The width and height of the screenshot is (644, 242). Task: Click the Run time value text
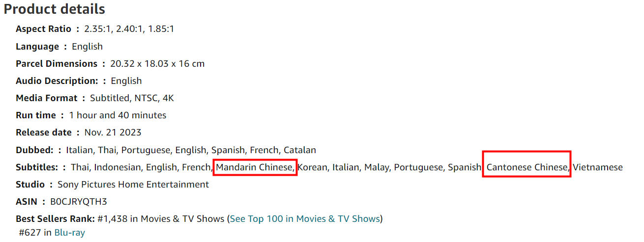pyautogui.click(x=117, y=115)
